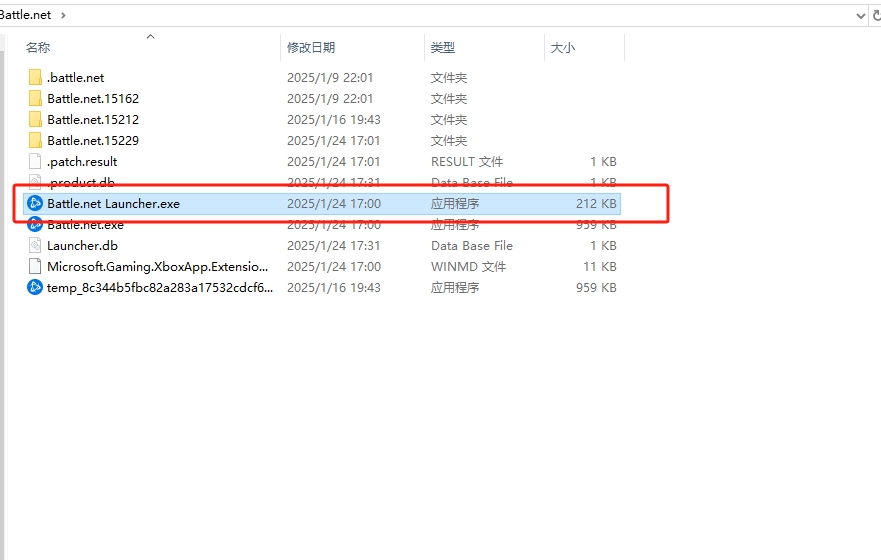The height and width of the screenshot is (560, 881).
Task: Sort files by 类型 column
Action: [x=442, y=48]
